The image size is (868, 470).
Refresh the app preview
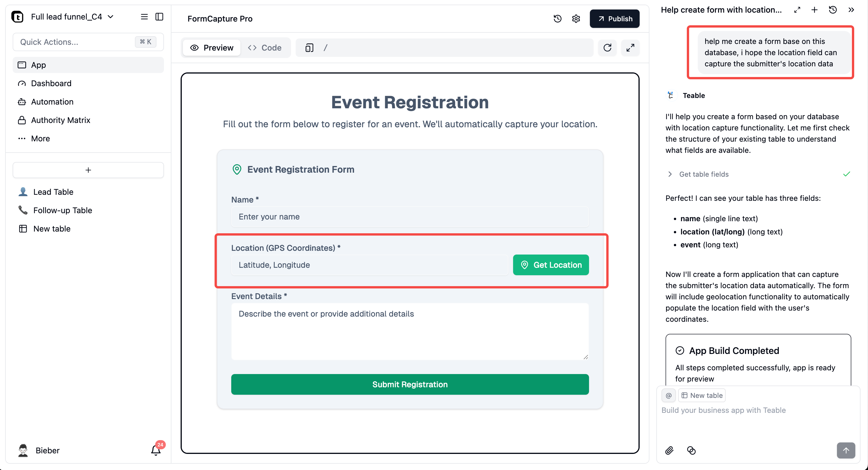point(607,48)
